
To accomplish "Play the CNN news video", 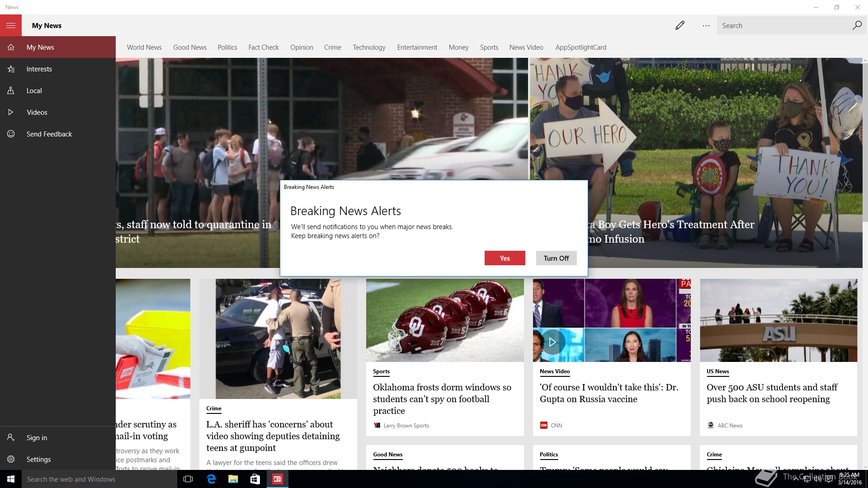I will (x=552, y=342).
